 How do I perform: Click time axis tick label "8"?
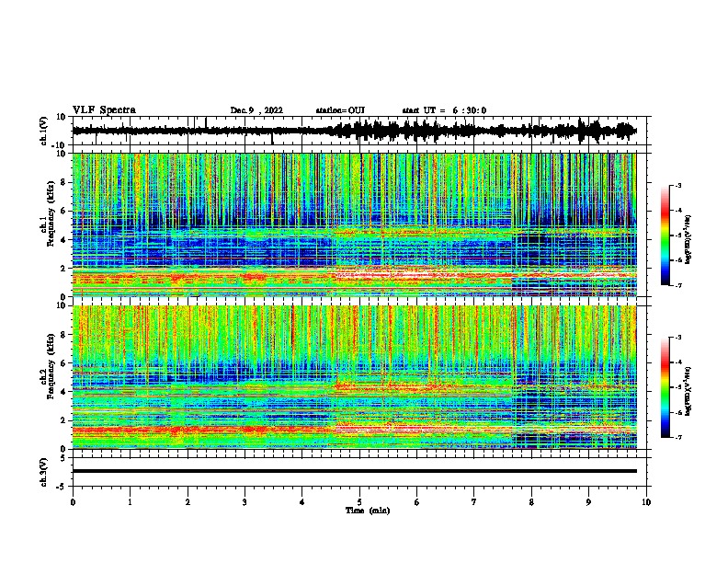tap(531, 502)
